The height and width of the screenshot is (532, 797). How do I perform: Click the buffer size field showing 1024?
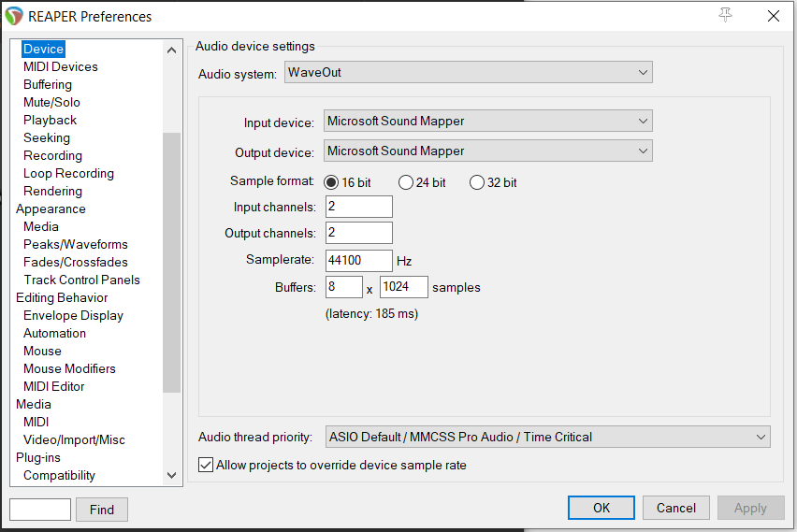pos(404,287)
